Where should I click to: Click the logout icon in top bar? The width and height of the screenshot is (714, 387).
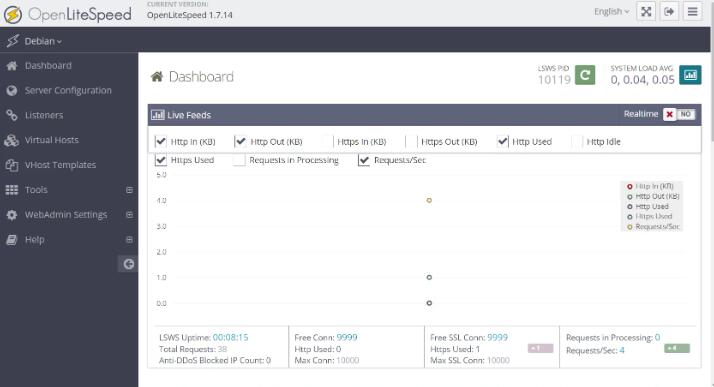[x=669, y=11]
